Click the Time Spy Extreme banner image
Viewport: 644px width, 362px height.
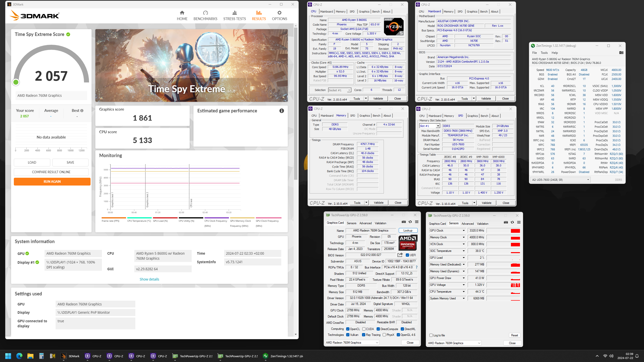(191, 65)
